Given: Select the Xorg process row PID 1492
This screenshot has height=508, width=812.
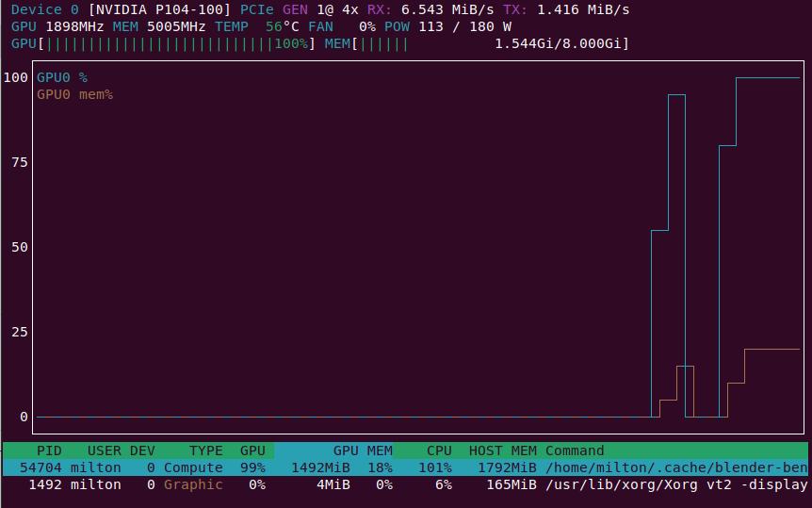Looking at the screenshot, I should [405, 484].
